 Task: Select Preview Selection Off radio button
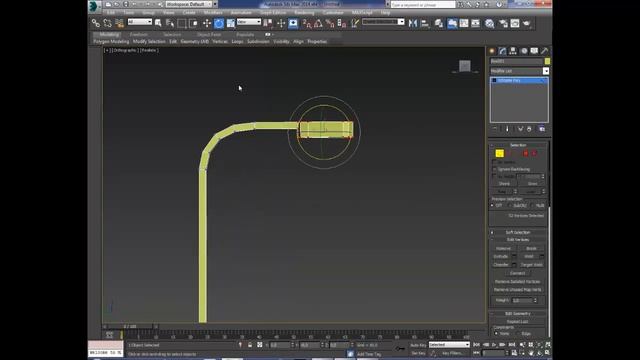tap(493, 205)
